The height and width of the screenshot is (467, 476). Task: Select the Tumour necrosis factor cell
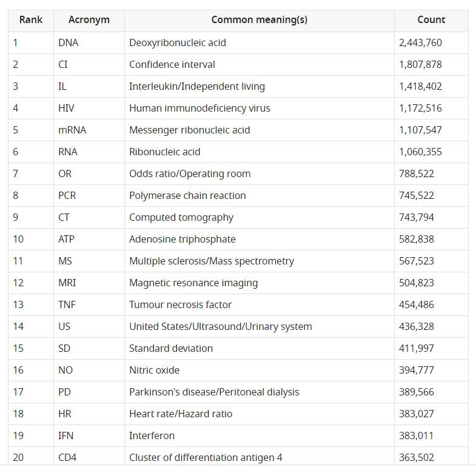click(260, 305)
